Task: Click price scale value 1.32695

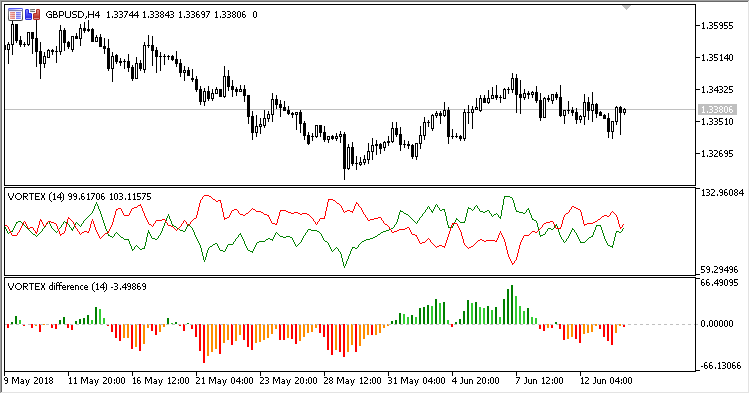Action: (717, 154)
